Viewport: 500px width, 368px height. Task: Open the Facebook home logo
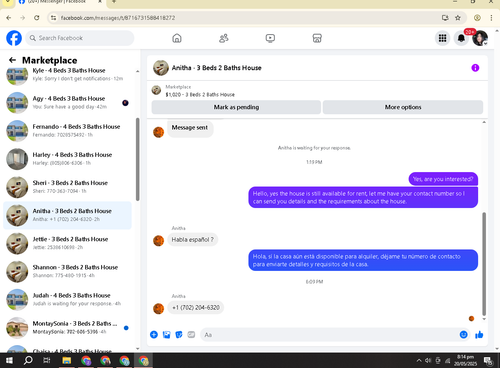tap(14, 38)
